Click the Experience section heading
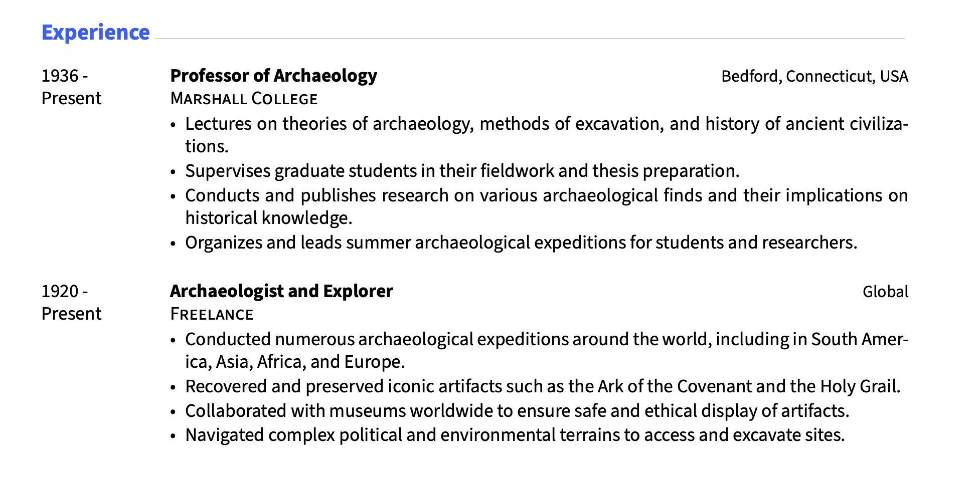Image resolution: width=980 pixels, height=477 pixels. coord(95,33)
